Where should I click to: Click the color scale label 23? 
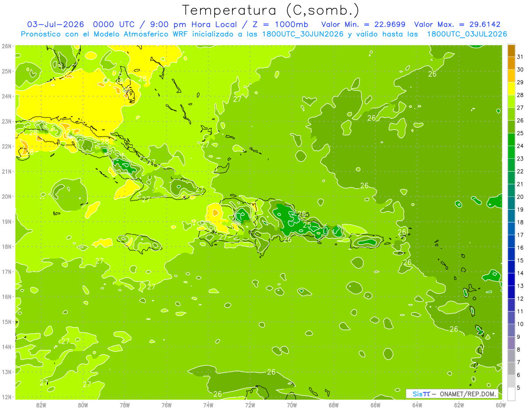tap(520, 159)
